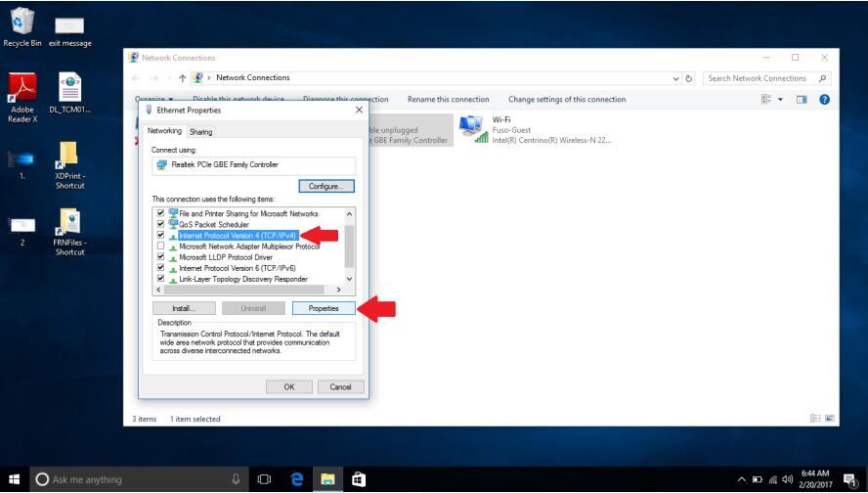Click Rename this connection
This screenshot has width=868, height=493.
[449, 99]
